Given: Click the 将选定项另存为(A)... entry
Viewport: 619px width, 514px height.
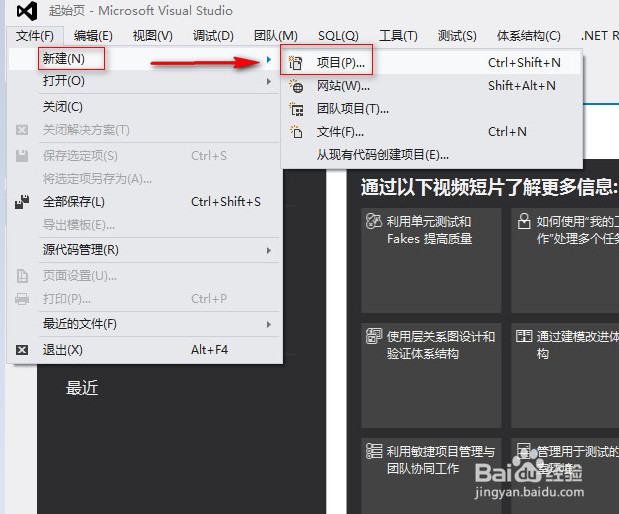Looking at the screenshot, I should click(x=144, y=179).
